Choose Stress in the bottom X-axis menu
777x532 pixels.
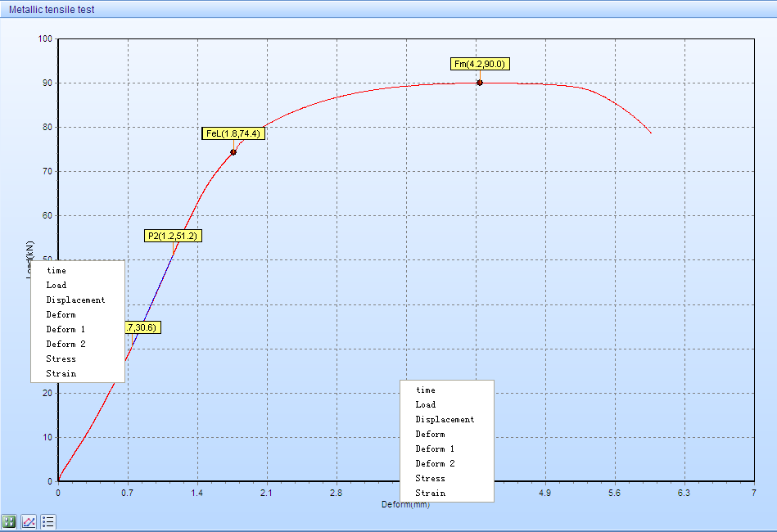pyautogui.click(x=430, y=478)
